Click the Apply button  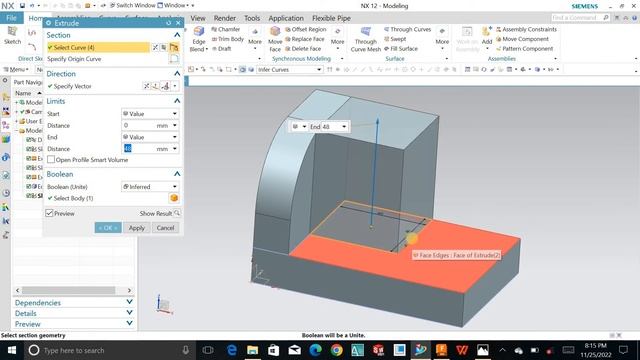[x=137, y=228]
